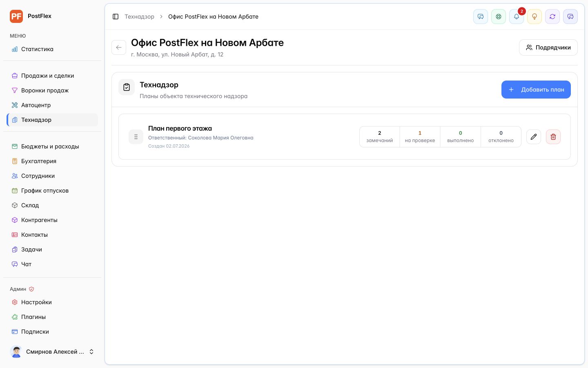Click the 'Создан 02.07.2026' date text

(x=169, y=146)
